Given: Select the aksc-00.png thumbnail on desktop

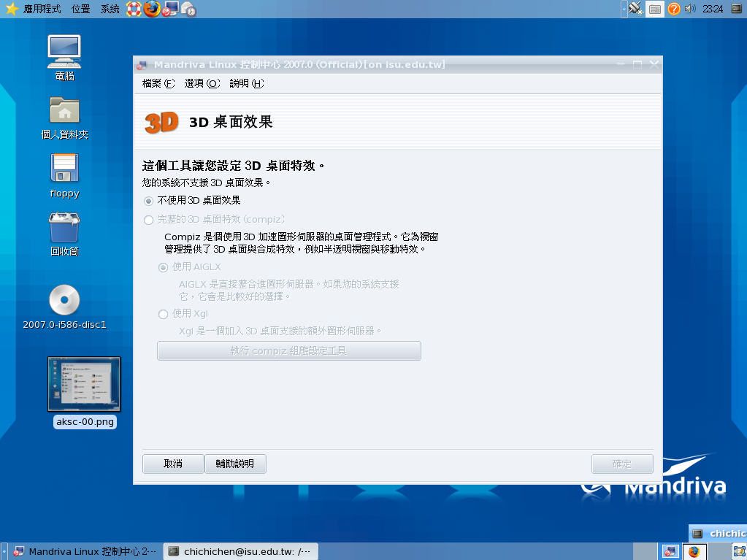Looking at the screenshot, I should click(84, 384).
